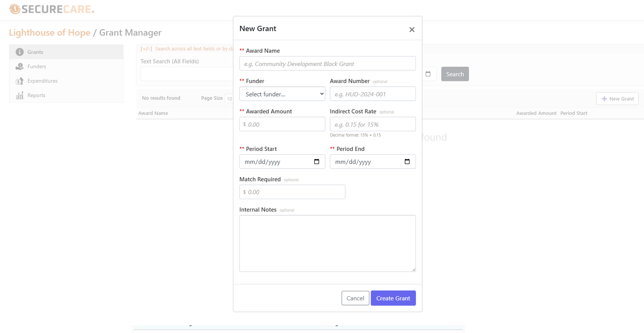
Task: Open the Select funder dropdown
Action: point(282,94)
